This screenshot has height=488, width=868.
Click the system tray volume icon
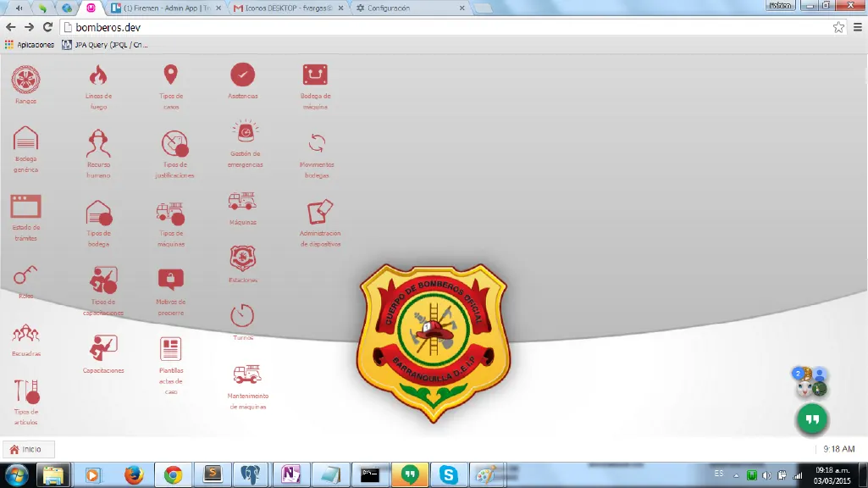tap(766, 475)
